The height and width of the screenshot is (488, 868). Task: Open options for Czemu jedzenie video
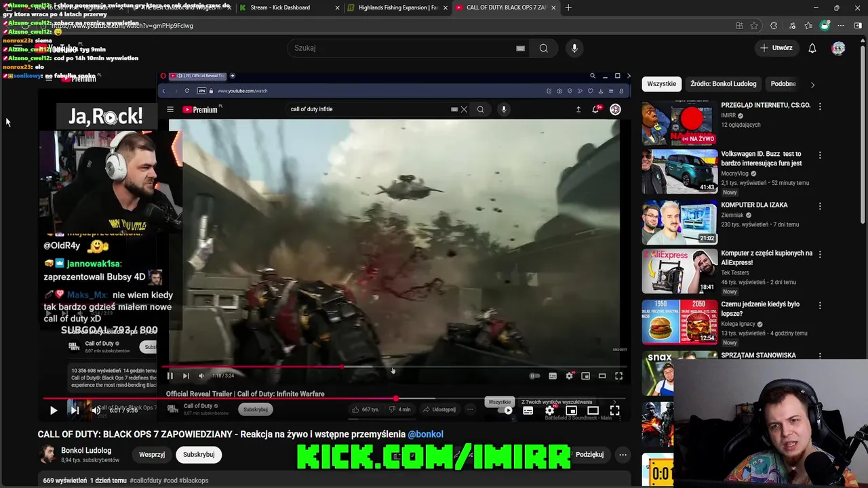pos(820,305)
